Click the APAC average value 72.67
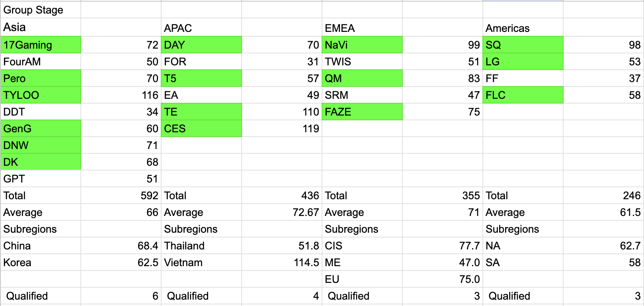Image resolution: width=644 pixels, height=306 pixels. click(281, 212)
